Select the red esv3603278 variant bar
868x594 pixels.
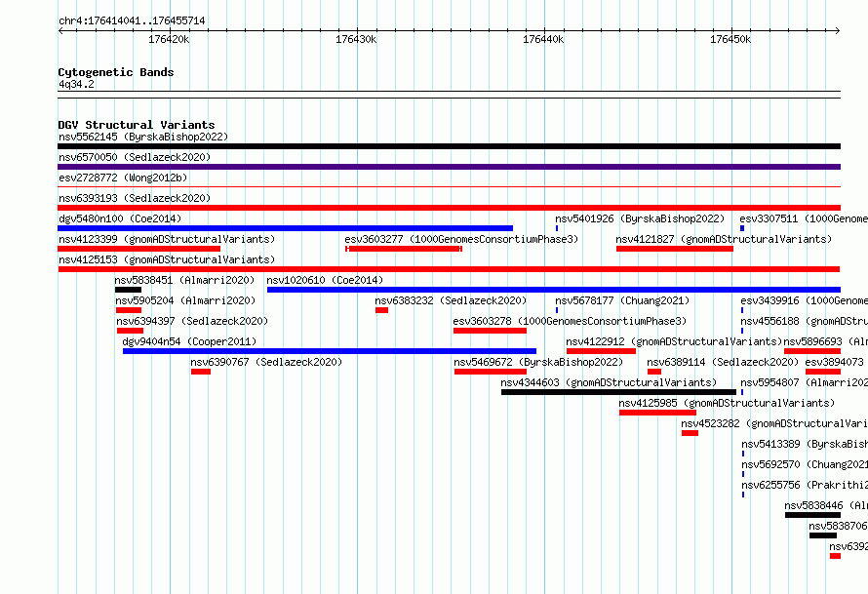490,331
